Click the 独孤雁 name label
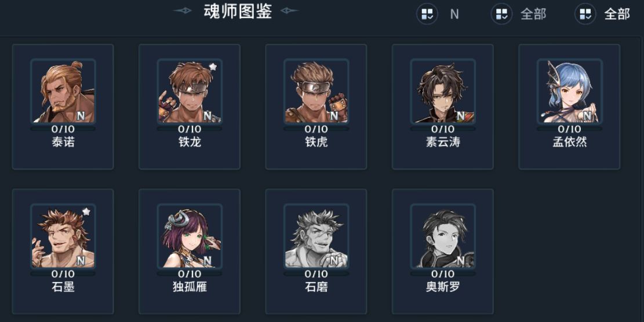 [190, 287]
